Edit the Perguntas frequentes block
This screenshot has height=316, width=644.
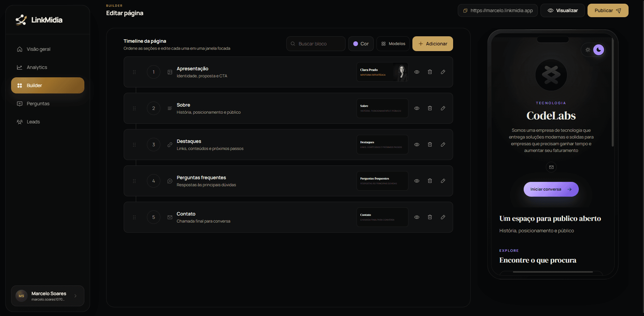(x=443, y=181)
